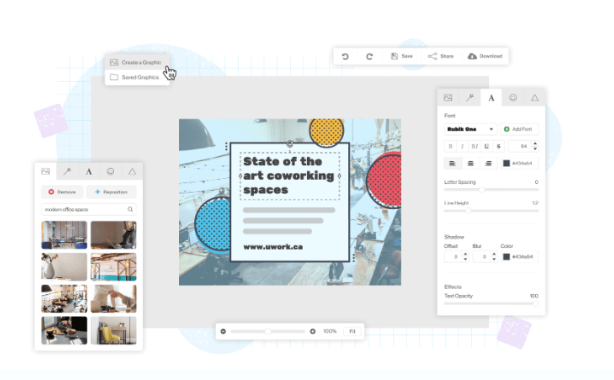The height and width of the screenshot is (380, 614).
Task: Click the zoom in plus icon
Action: pyautogui.click(x=312, y=331)
